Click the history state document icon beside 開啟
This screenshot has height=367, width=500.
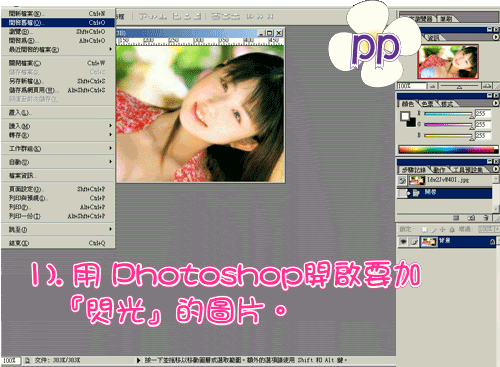pyautogui.click(x=416, y=193)
